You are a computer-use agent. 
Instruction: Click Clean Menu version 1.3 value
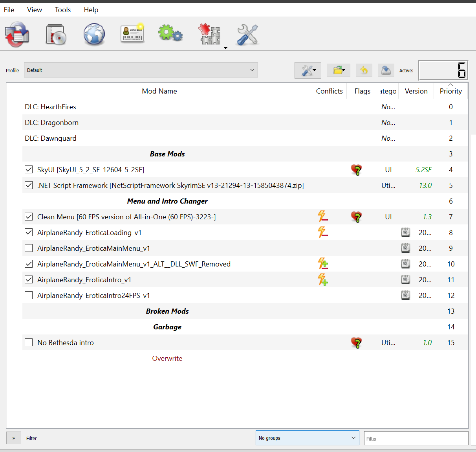click(427, 217)
